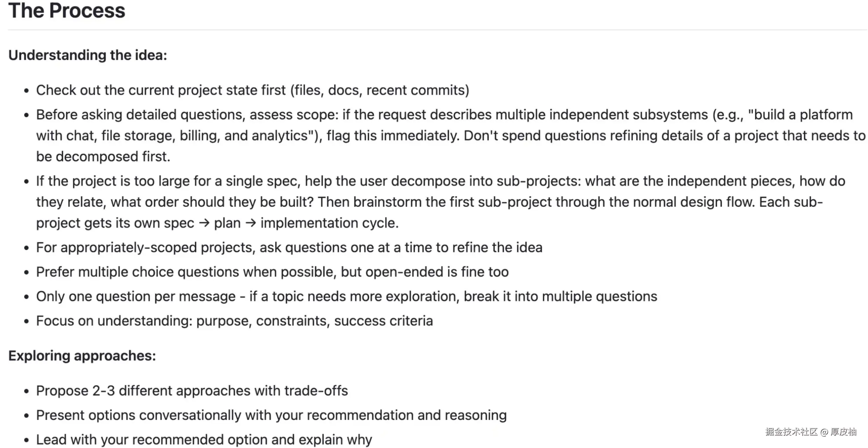The width and height of the screenshot is (868, 448).
Task: Click the text "(files, docs, recent commits)"
Action: pos(379,90)
